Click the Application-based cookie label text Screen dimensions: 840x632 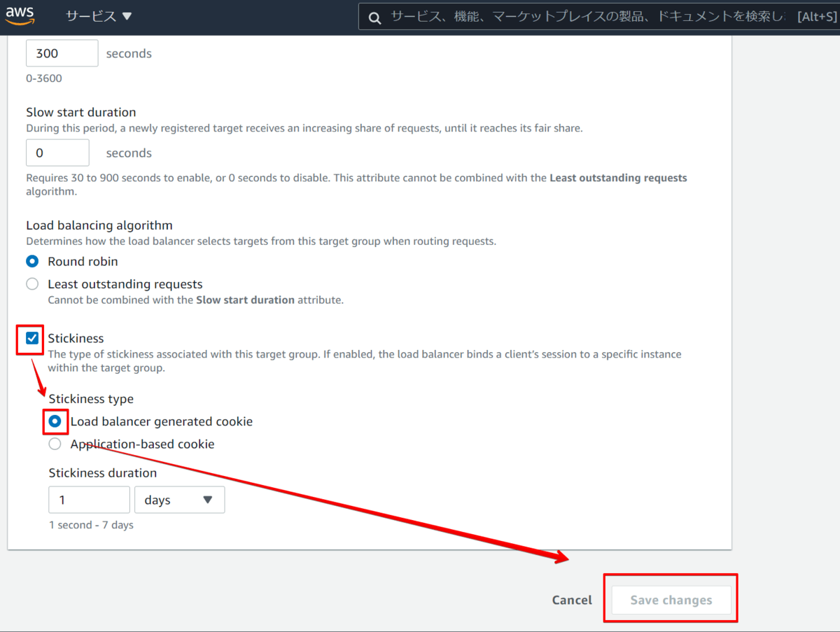coord(142,444)
